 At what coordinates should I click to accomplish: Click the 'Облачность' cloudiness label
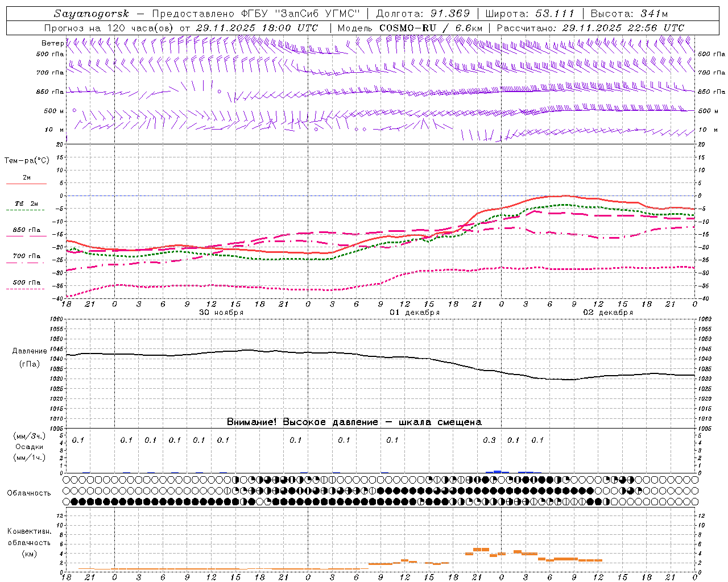pos(29,493)
